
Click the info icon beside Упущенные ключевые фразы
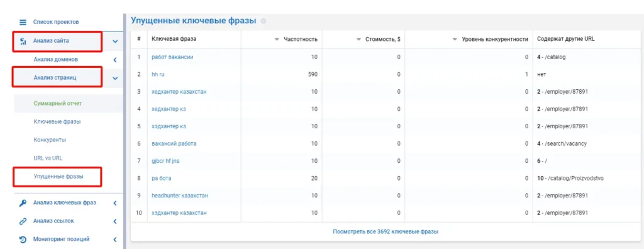click(x=264, y=21)
